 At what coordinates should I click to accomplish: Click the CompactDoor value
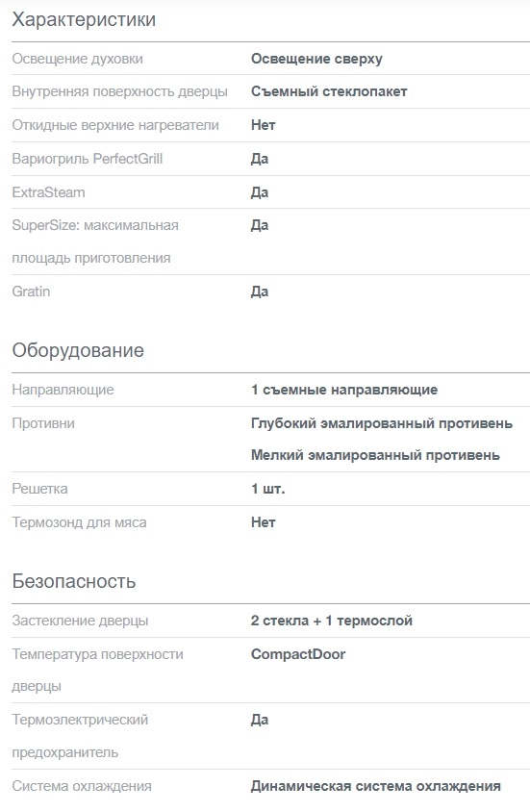(x=298, y=654)
